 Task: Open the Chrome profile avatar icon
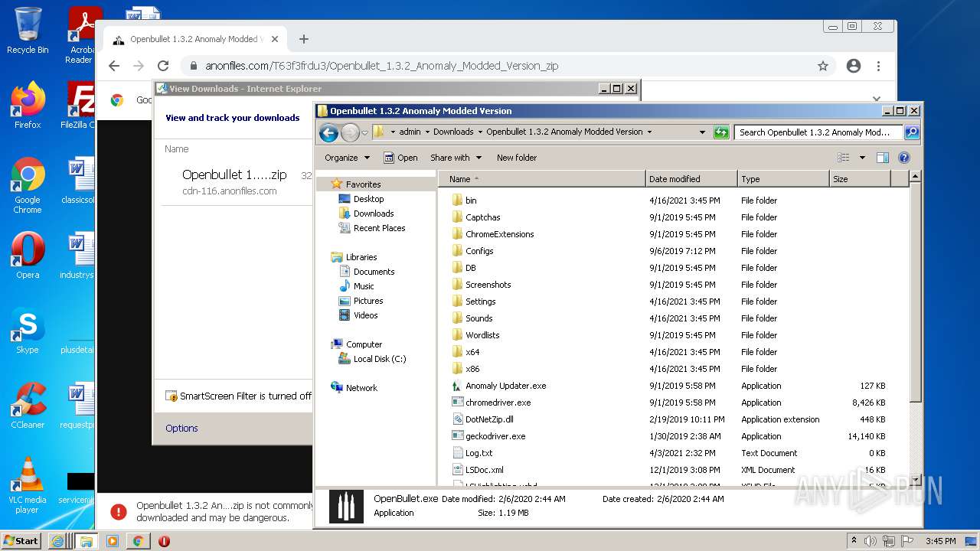pos(854,66)
